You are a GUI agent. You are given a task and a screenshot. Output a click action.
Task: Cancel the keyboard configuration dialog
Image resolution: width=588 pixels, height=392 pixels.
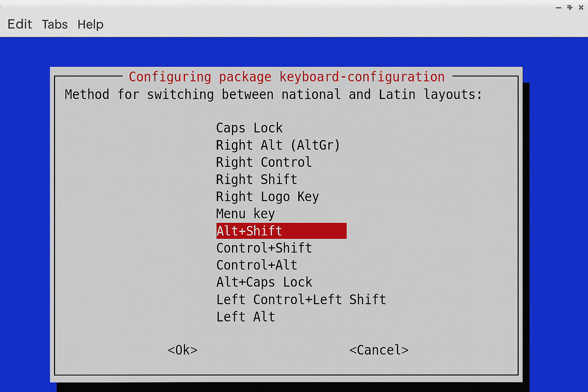(x=379, y=350)
